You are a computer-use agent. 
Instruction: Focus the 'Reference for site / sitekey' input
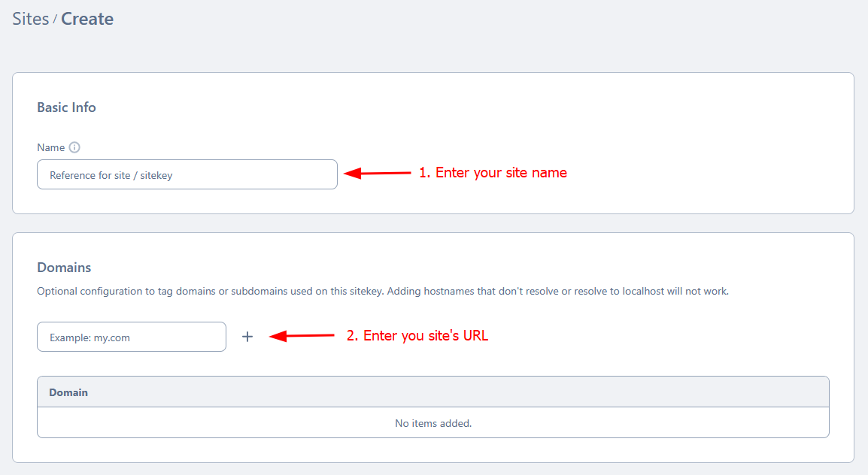click(x=187, y=174)
